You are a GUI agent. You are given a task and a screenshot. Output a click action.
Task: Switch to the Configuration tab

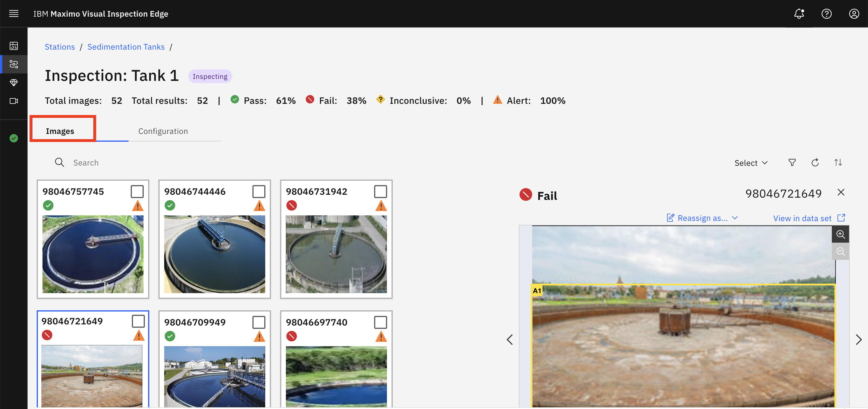[163, 131]
